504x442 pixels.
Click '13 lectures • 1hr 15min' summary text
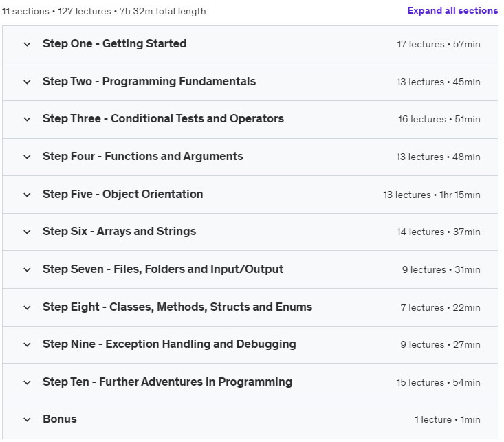(432, 195)
